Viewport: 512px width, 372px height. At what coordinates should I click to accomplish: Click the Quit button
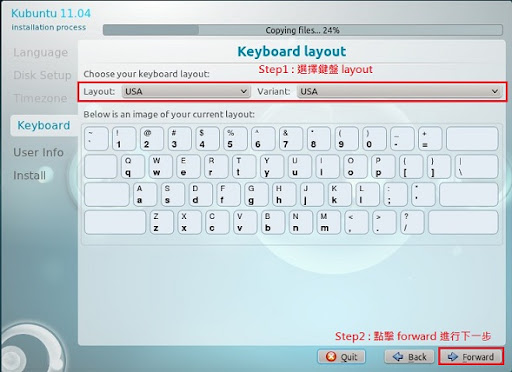point(341,357)
